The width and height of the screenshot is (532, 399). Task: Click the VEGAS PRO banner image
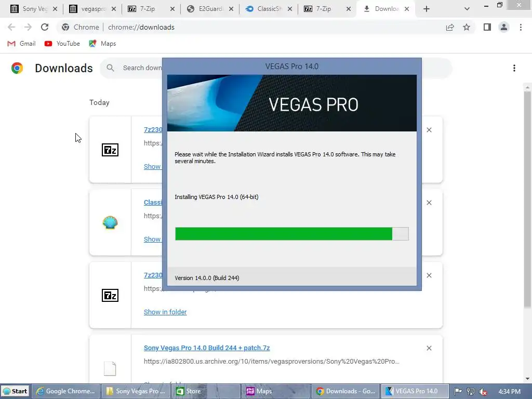(x=292, y=103)
